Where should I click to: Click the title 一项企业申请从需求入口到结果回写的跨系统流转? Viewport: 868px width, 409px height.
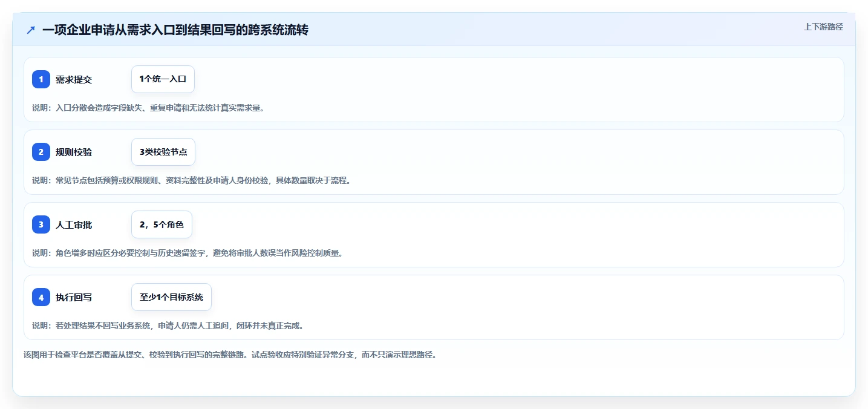(175, 30)
